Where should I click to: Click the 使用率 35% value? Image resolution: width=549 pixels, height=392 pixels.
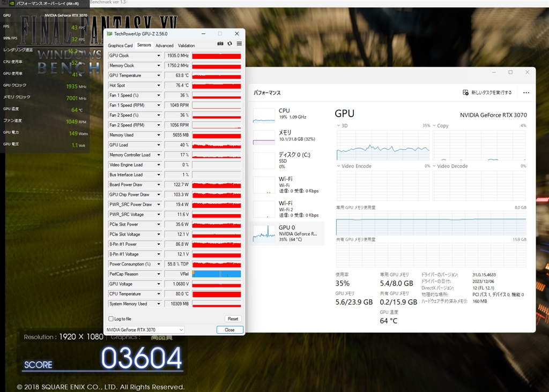(x=343, y=283)
